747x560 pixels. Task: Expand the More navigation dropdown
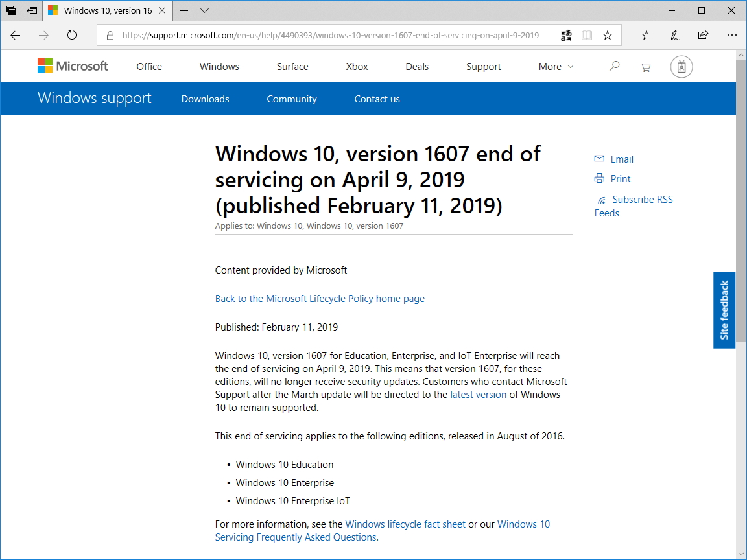[x=556, y=67]
